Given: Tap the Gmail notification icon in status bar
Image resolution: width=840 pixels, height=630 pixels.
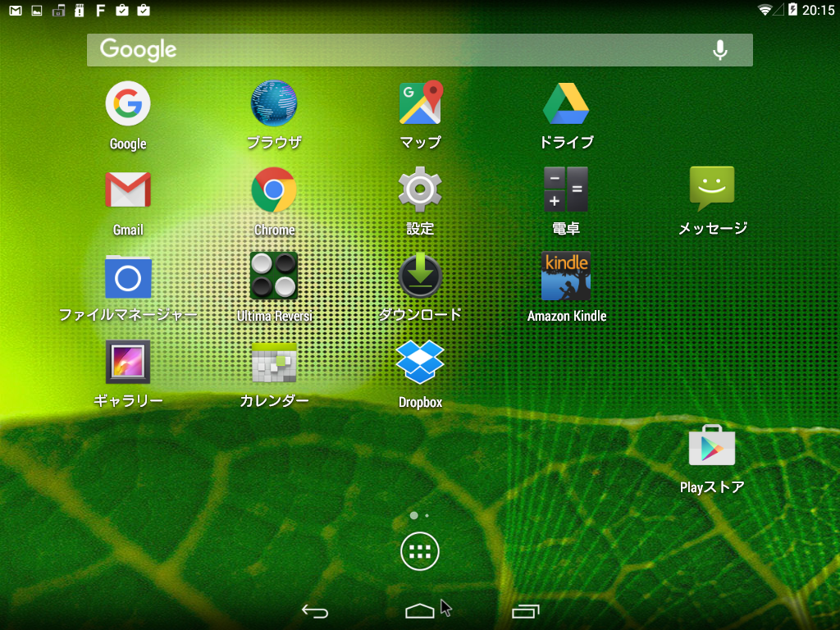Looking at the screenshot, I should [x=16, y=10].
